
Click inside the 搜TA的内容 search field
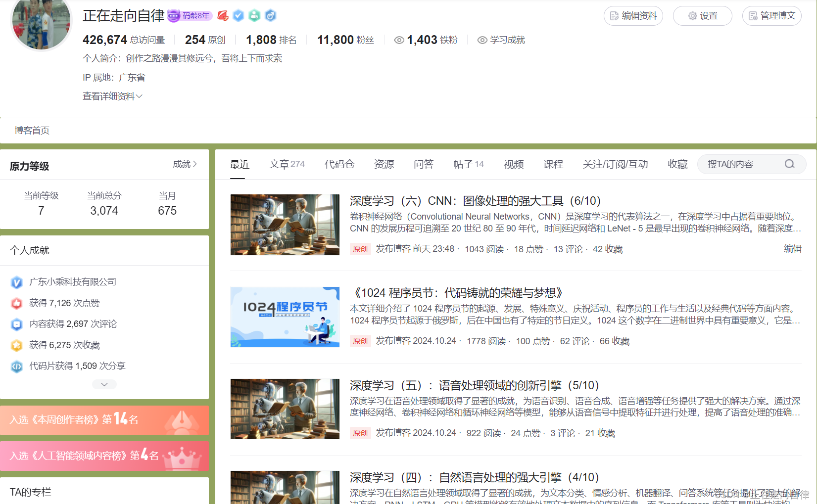(740, 164)
